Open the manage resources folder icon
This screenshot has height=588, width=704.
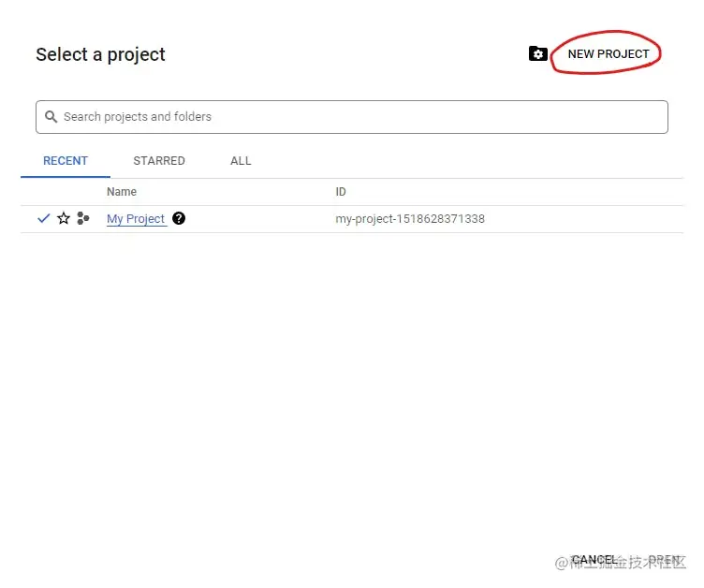tap(537, 54)
